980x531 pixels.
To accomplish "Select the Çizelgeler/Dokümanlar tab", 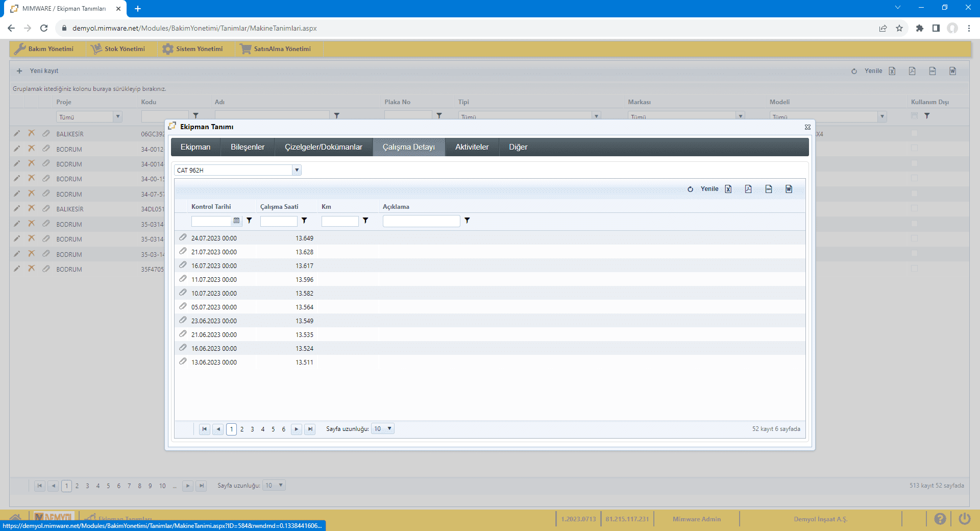I will tap(323, 147).
